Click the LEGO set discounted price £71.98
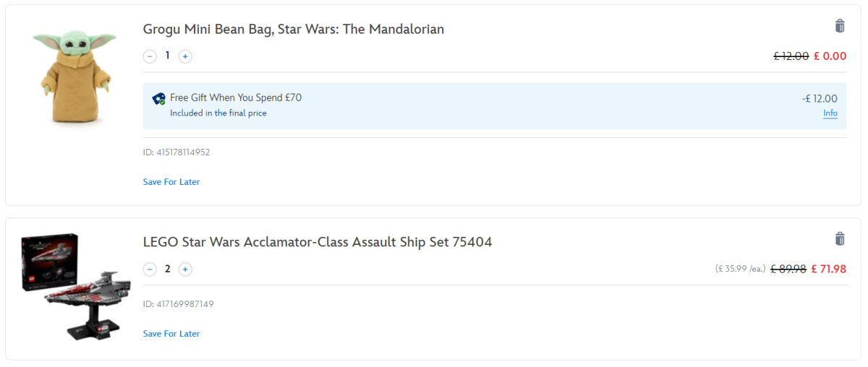 tap(828, 269)
